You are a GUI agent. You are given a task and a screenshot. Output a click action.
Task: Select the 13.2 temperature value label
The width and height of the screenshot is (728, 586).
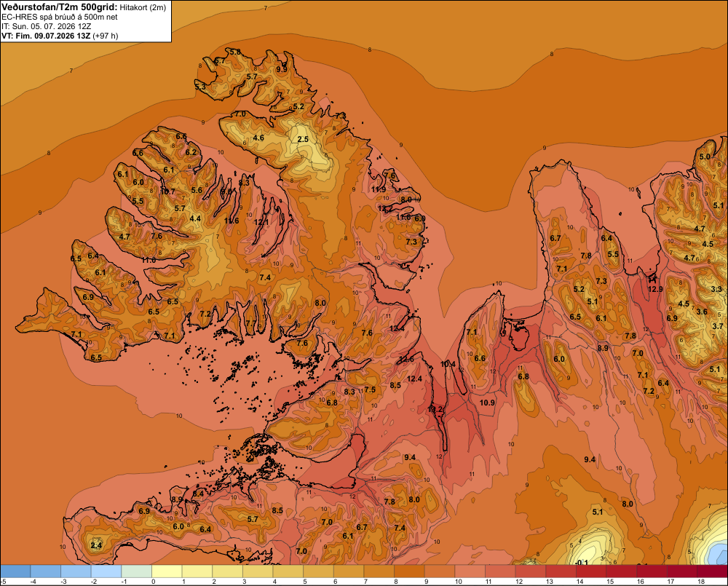click(435, 409)
